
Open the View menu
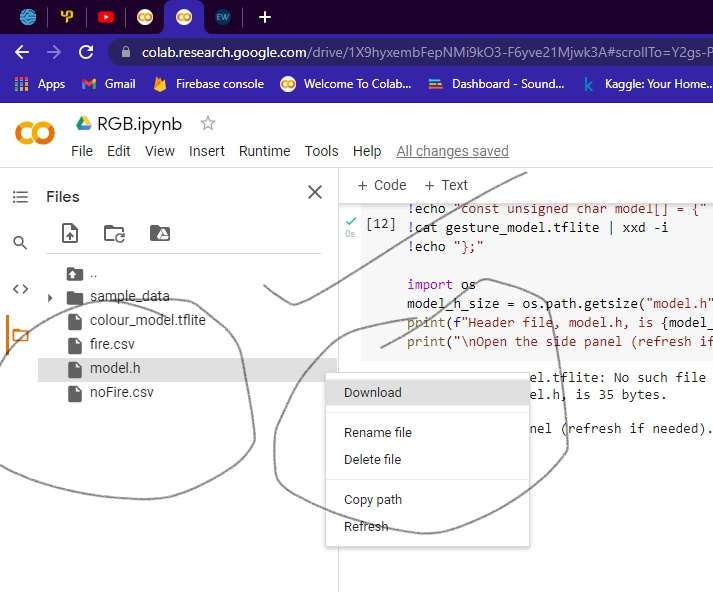point(160,151)
